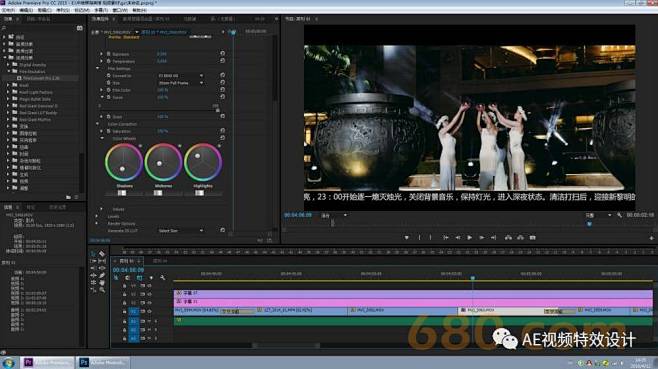Expand the Levels section
658x369 pixels.
point(97,216)
